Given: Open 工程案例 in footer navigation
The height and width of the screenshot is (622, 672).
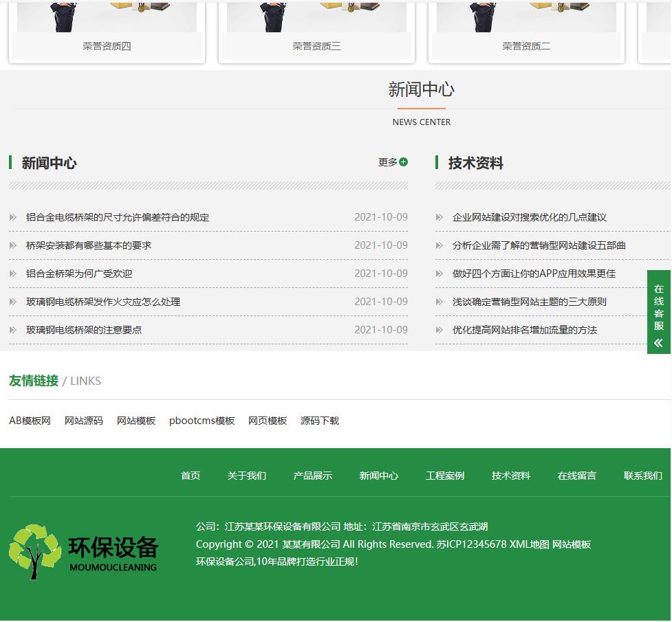Looking at the screenshot, I should (445, 476).
